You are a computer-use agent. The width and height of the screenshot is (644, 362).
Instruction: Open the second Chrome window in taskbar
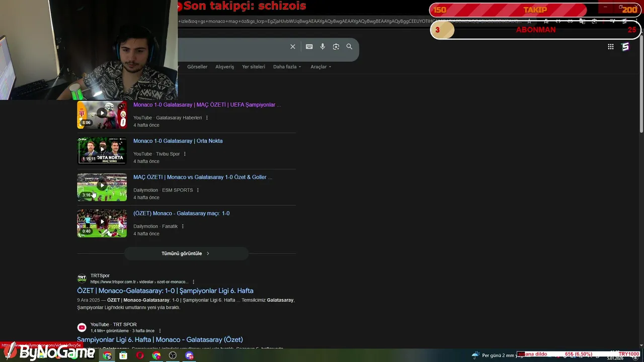click(x=156, y=355)
